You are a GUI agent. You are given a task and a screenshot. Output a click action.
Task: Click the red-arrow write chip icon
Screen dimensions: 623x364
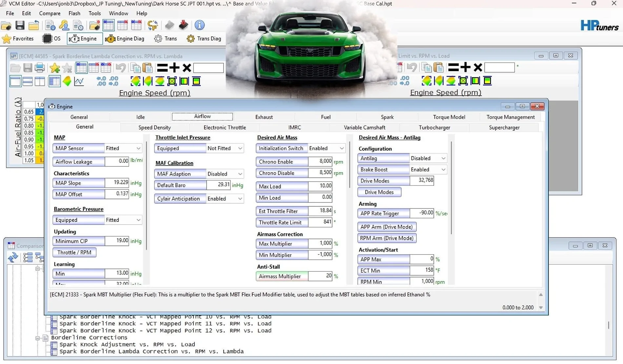184,25
